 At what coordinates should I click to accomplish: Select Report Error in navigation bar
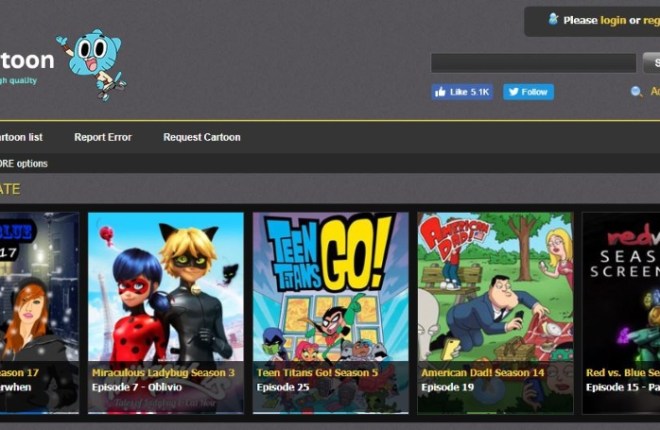[102, 137]
